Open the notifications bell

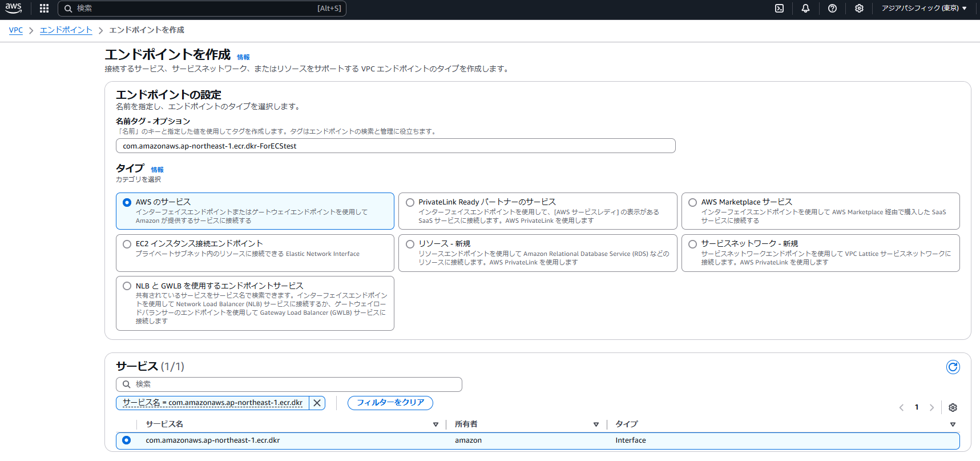[x=805, y=8]
